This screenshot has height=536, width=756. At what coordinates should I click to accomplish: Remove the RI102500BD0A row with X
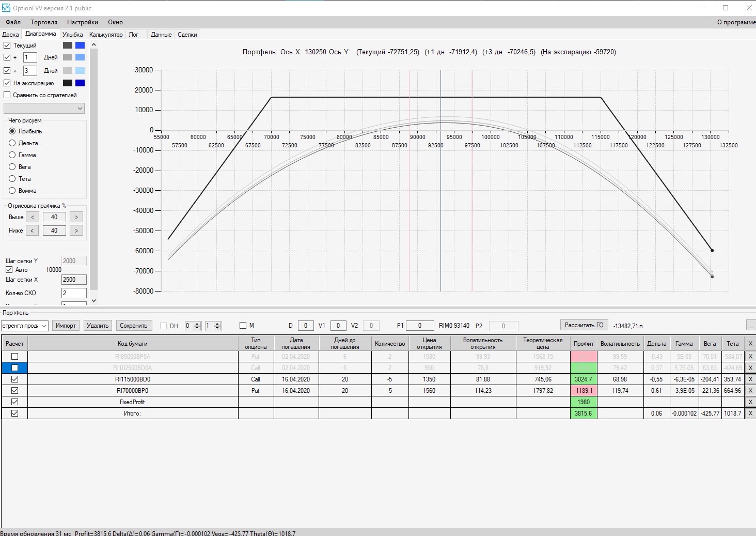tap(750, 368)
